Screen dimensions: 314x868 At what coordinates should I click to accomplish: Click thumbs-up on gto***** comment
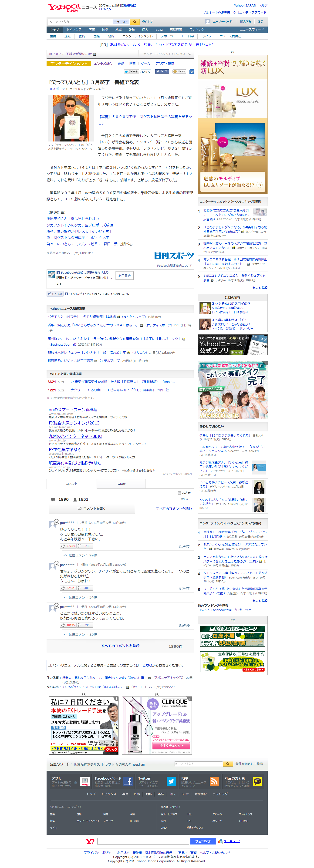tap(68, 546)
